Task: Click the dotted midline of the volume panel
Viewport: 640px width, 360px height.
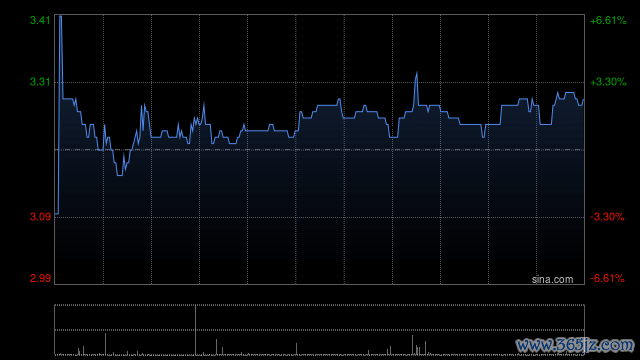Action: pos(319,330)
